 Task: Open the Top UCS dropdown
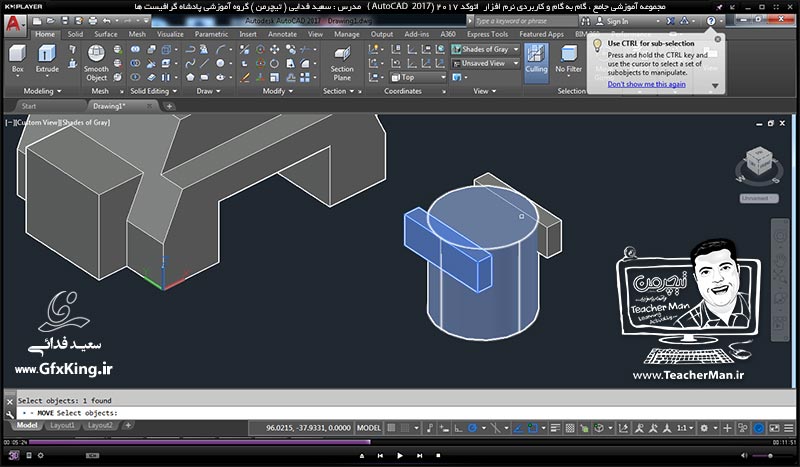(x=418, y=77)
